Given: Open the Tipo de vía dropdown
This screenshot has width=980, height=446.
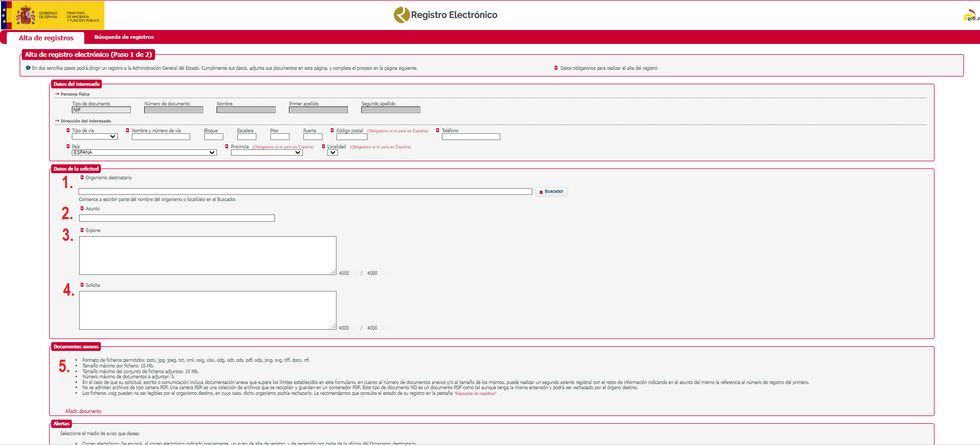Looking at the screenshot, I should [95, 136].
